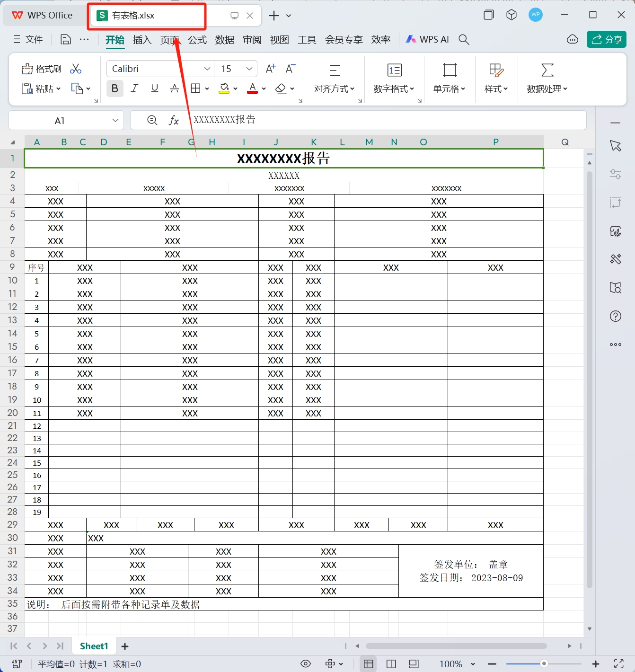Expand the Calibri font name dropdown
Screen dimensions: 635x672
click(207, 69)
